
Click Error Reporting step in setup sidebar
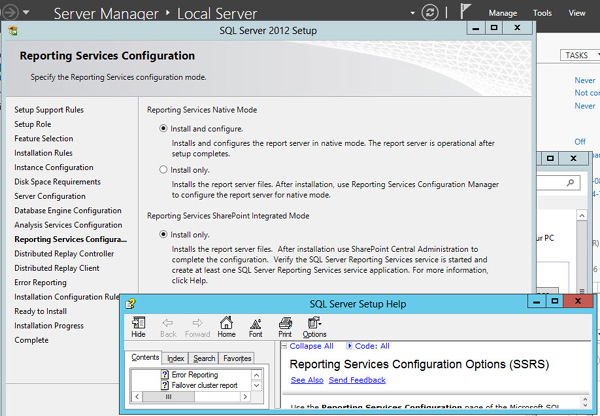pos(40,282)
